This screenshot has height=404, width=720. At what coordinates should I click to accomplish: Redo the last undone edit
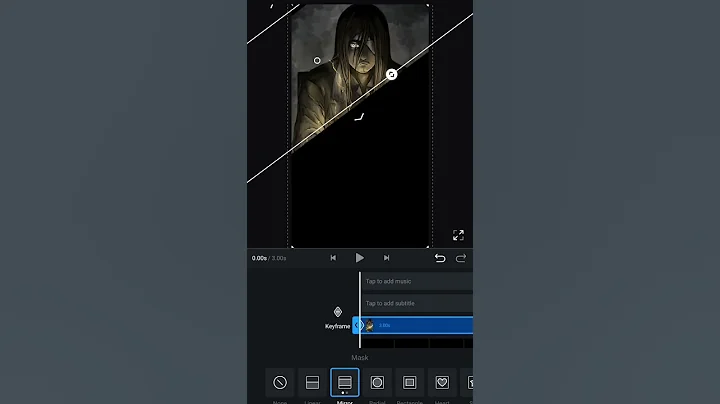(x=461, y=258)
